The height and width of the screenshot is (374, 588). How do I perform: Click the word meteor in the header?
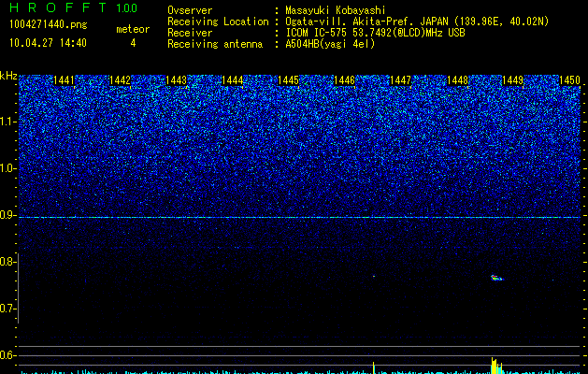click(x=133, y=29)
